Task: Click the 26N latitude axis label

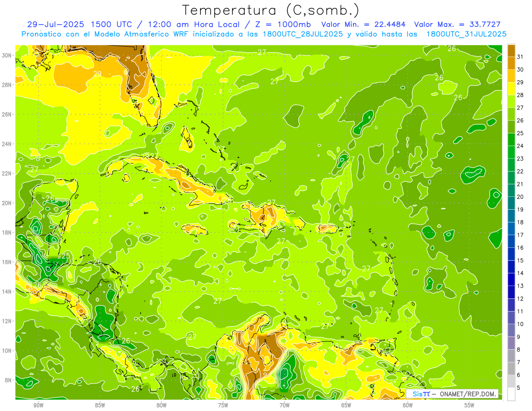Action: coord(7,114)
